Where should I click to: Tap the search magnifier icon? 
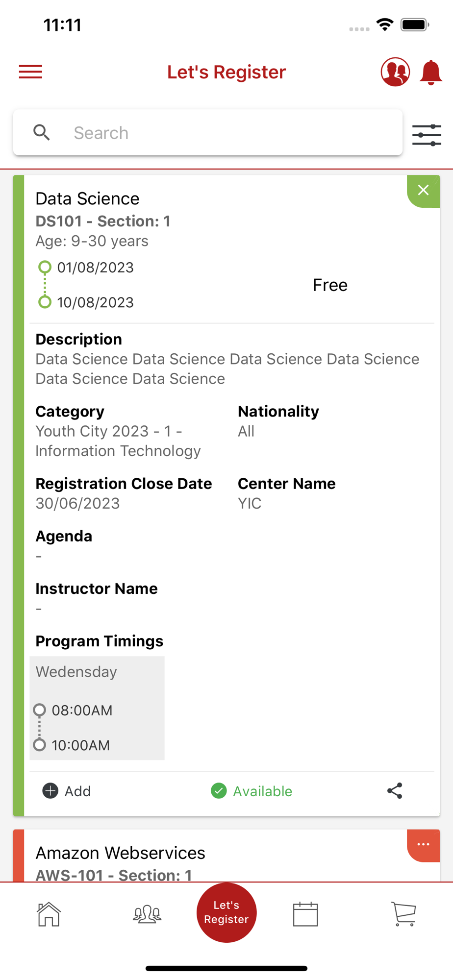click(42, 132)
